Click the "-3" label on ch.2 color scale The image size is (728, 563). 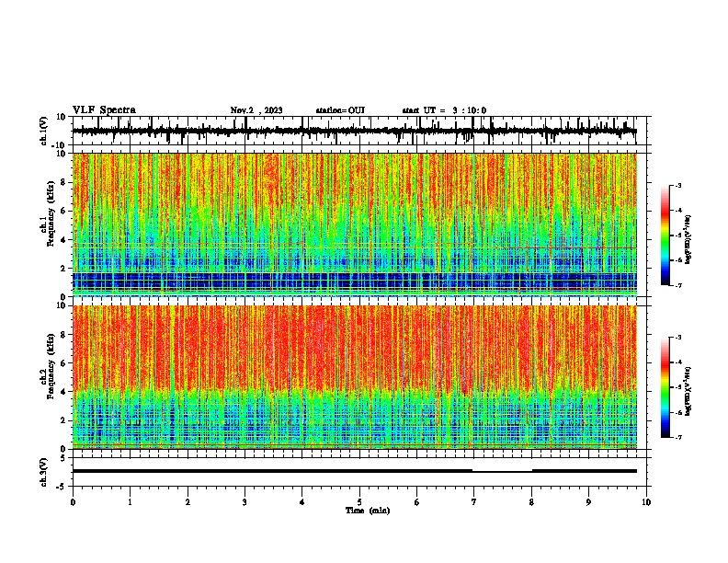678,338
